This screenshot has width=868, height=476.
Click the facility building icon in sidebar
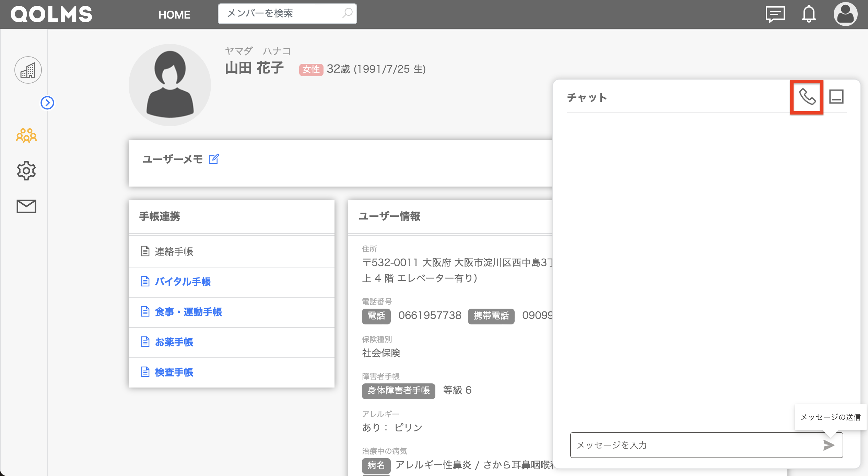click(x=28, y=70)
